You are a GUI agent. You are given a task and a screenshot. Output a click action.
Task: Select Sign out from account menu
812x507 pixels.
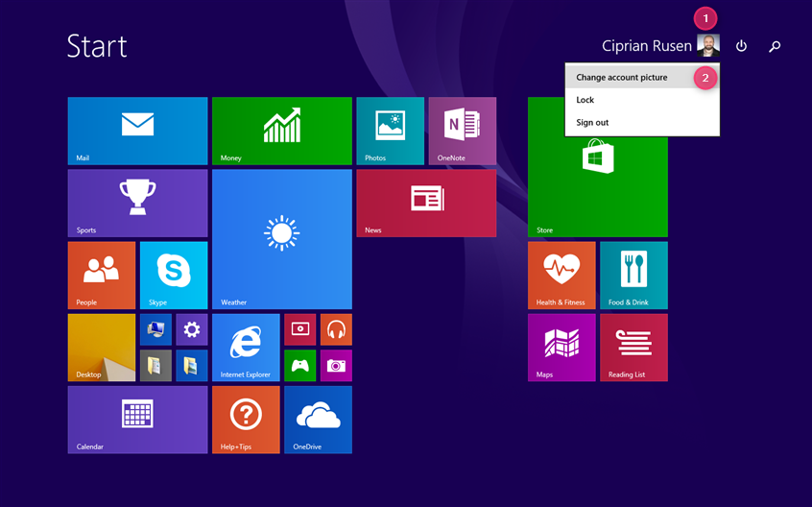click(642, 123)
